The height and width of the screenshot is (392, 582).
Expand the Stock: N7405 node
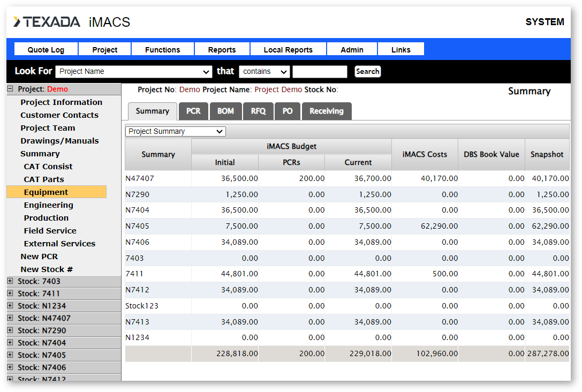coord(10,355)
